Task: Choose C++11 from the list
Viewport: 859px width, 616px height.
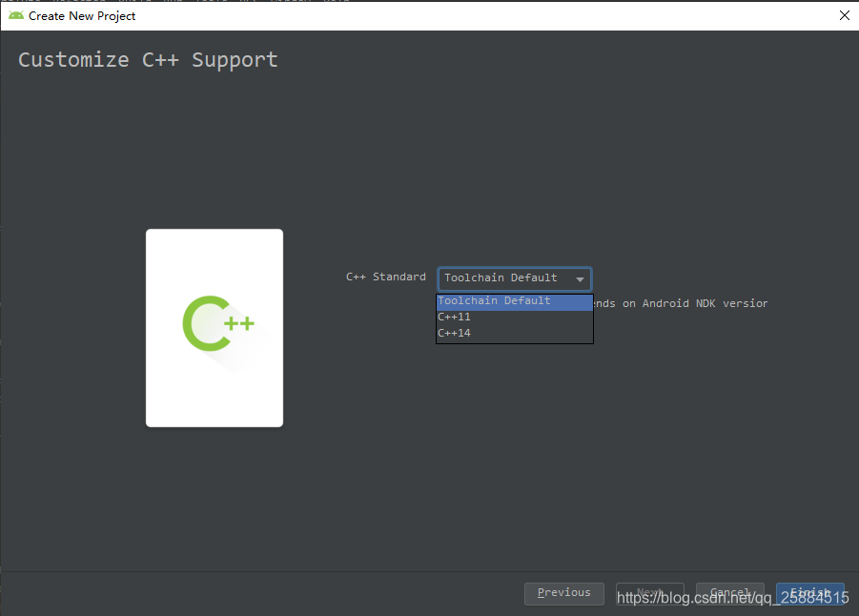Action: [515, 318]
